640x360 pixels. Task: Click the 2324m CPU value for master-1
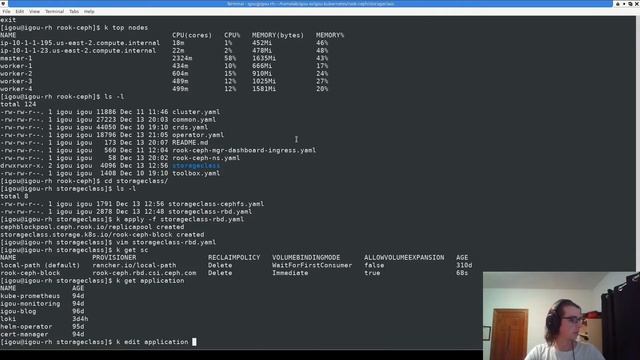tap(182, 58)
